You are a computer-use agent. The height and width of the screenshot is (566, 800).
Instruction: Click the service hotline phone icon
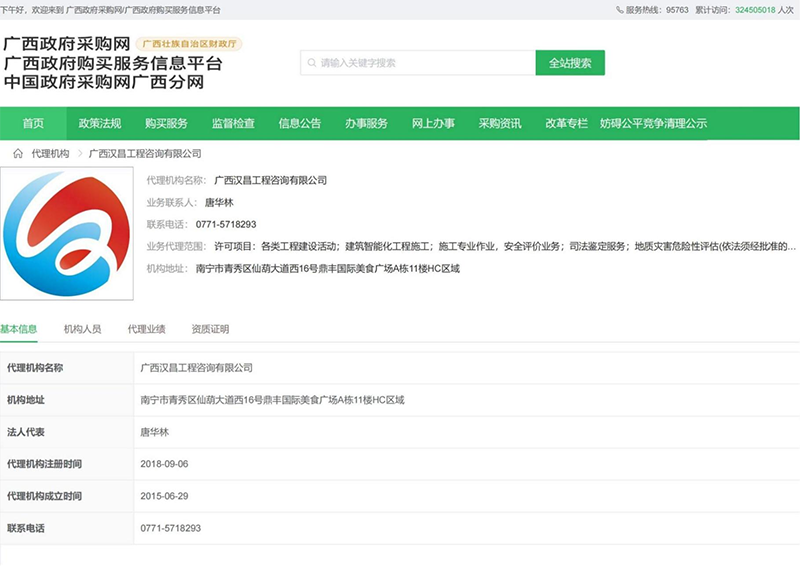coord(619,9)
